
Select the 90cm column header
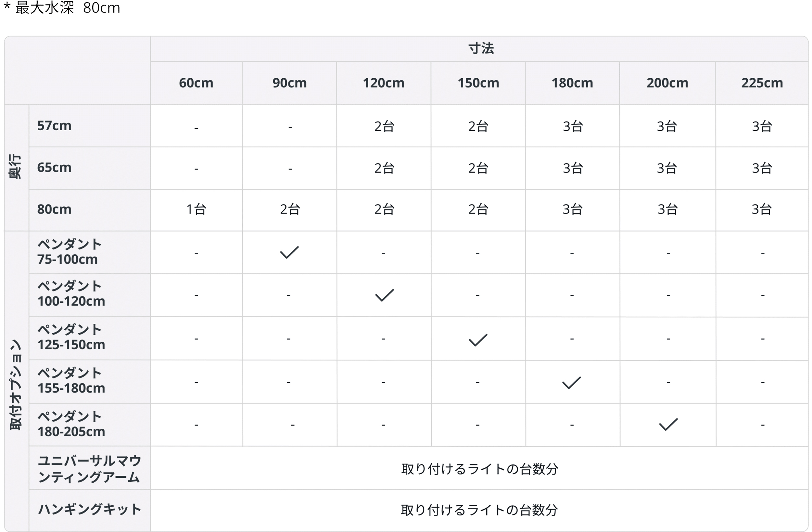click(289, 83)
